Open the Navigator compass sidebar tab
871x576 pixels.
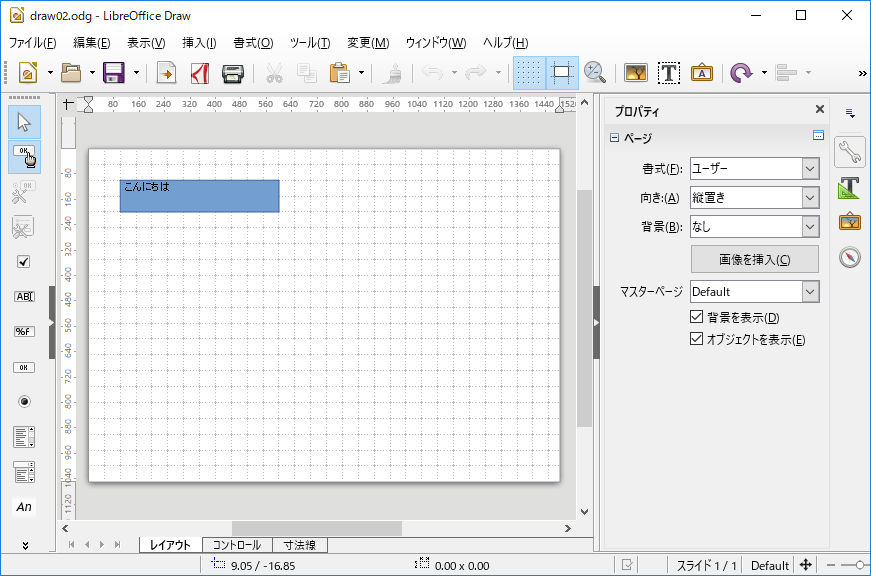(x=850, y=257)
